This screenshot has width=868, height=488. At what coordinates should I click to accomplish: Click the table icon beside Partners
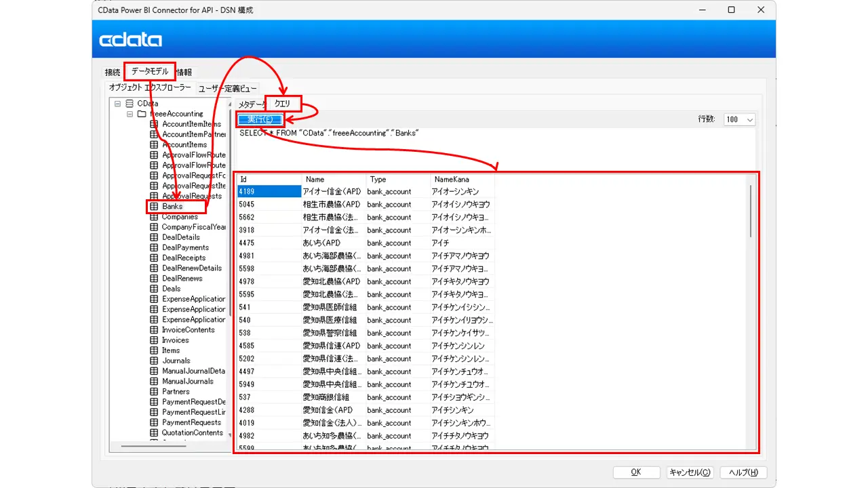point(154,392)
